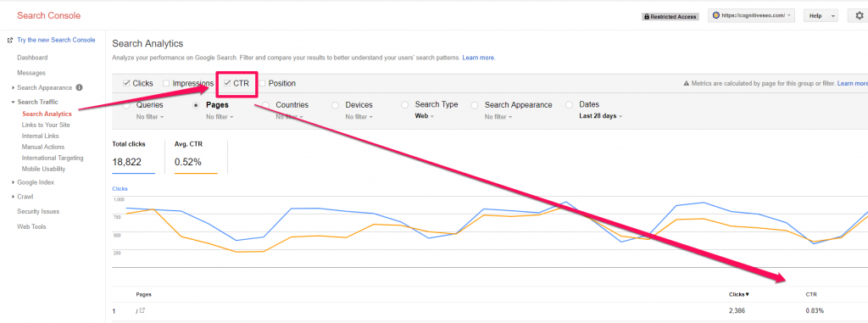Open the Search Type Web dropdown

(425, 116)
